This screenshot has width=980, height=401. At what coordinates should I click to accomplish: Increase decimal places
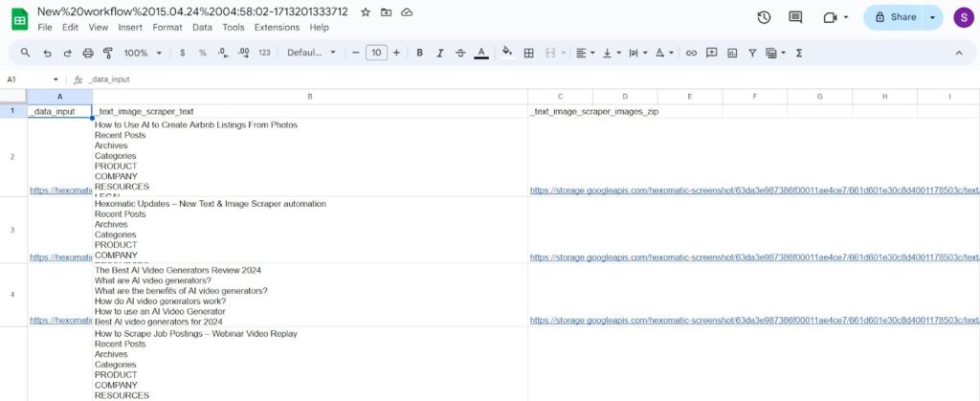[x=244, y=53]
